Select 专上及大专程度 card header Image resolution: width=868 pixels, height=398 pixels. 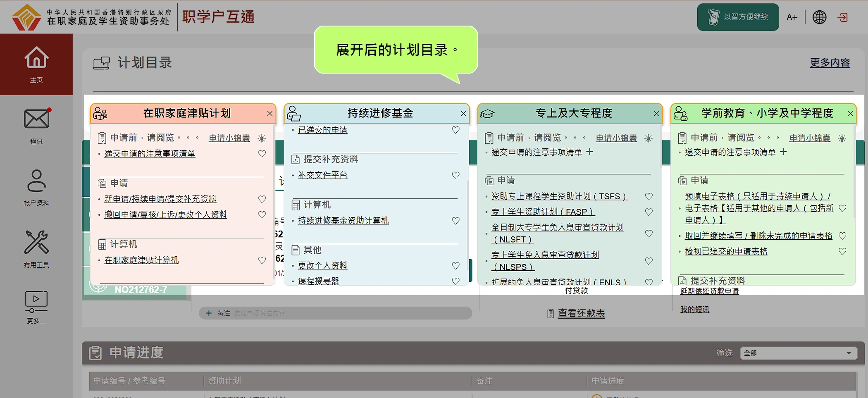[570, 114]
